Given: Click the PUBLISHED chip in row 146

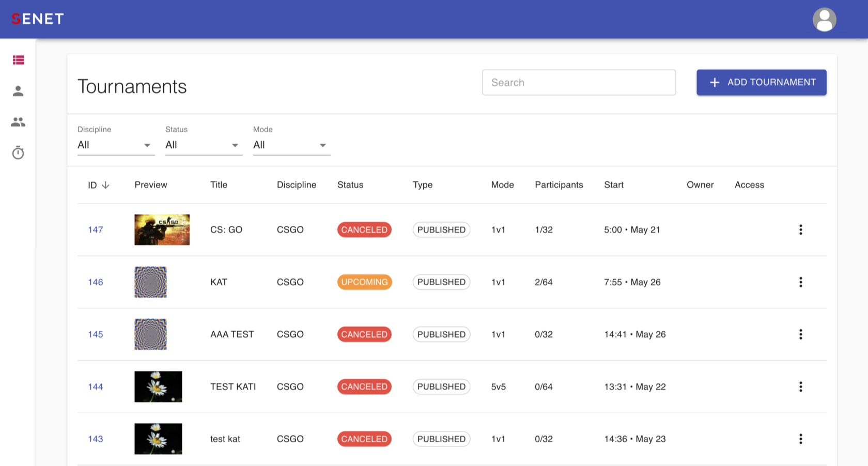Looking at the screenshot, I should click(441, 282).
